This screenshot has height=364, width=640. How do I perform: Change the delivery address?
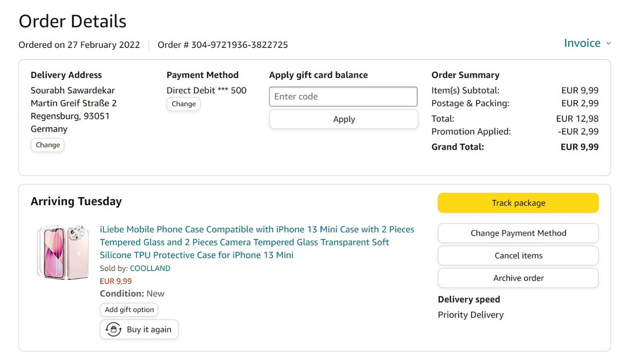pyautogui.click(x=47, y=145)
